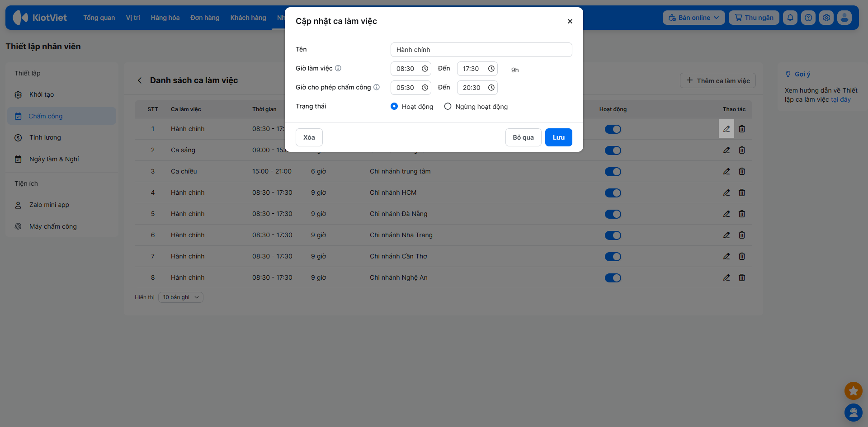Close the Cập nhật ca làm việc dialog

point(570,21)
